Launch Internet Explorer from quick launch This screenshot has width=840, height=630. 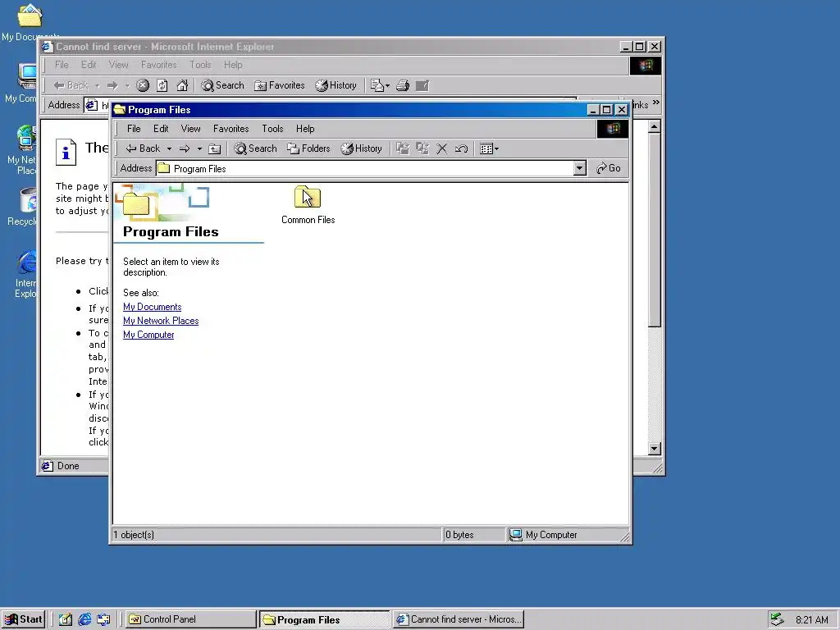point(84,619)
